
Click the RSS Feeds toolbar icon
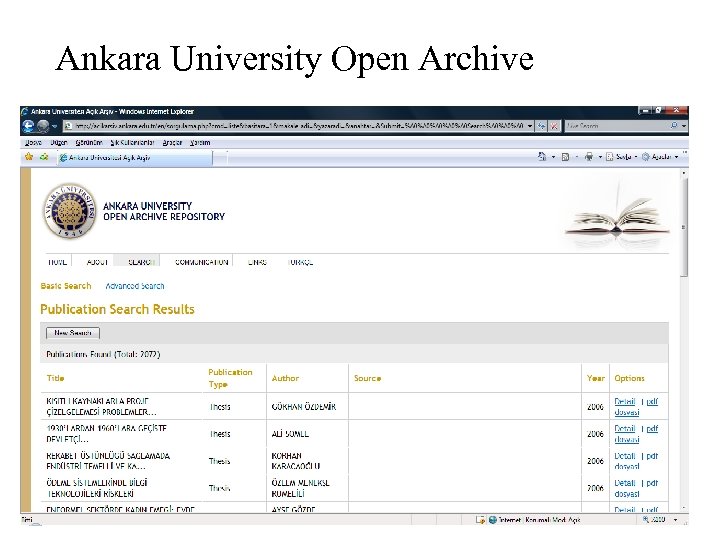(x=566, y=157)
